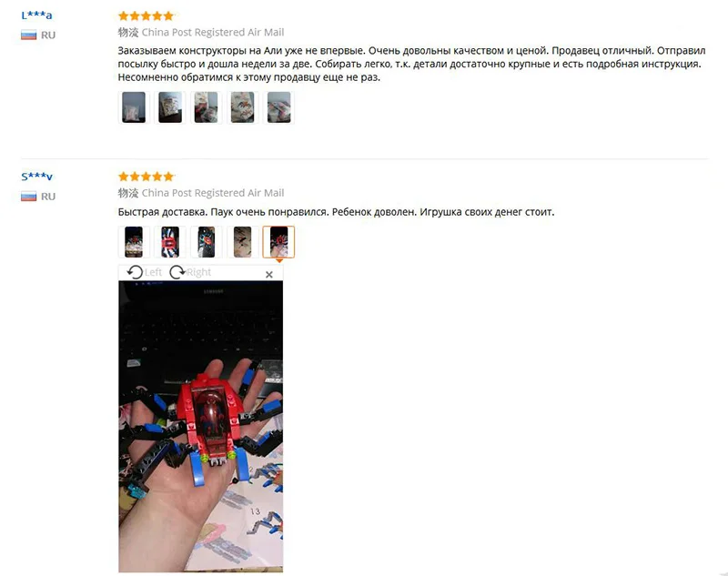View S***v's fourth review photo thumbnail
The image size is (728, 576).
tap(242, 242)
